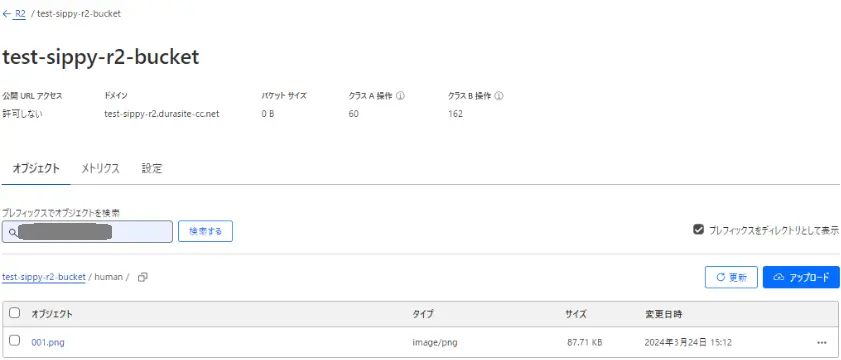Uncheck プレフィックスをディレクトリとして表示 checkbox

pyautogui.click(x=698, y=230)
